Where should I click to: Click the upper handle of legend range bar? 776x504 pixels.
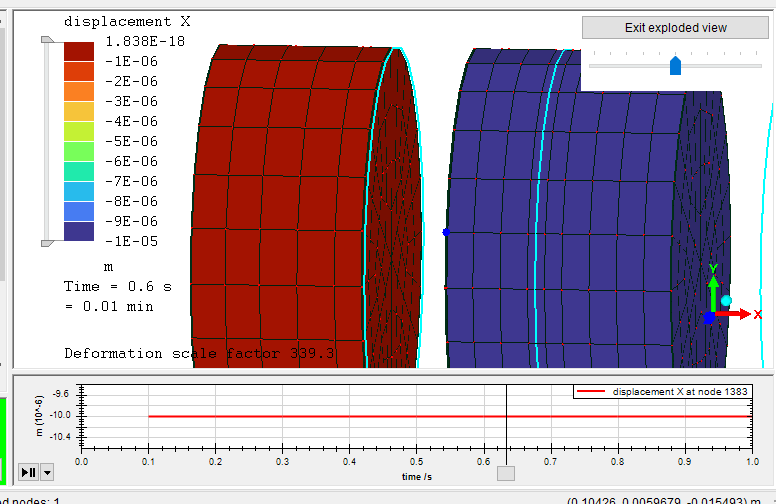coord(47,40)
